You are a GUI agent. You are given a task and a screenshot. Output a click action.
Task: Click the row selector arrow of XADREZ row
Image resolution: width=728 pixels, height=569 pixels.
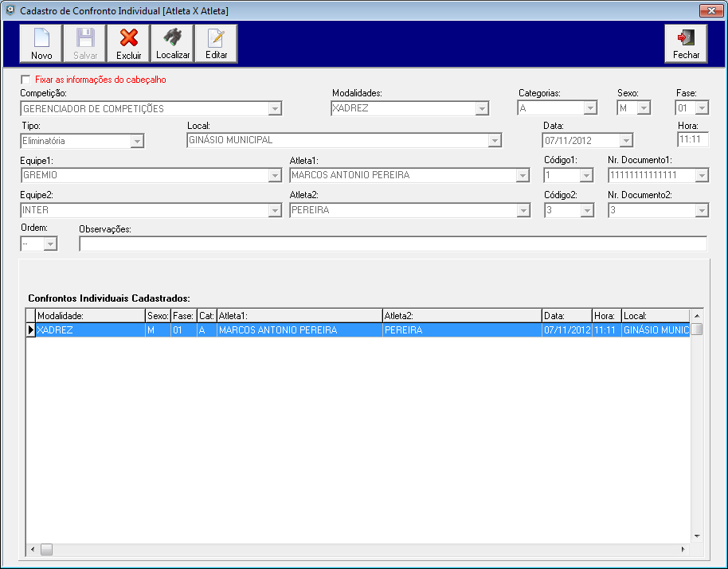pyautogui.click(x=30, y=330)
